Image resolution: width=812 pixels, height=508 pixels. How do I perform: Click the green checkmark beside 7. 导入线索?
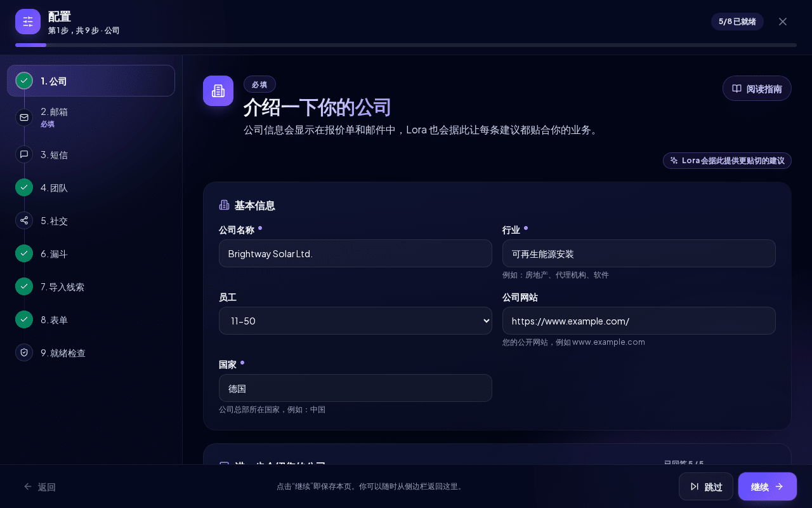(24, 286)
